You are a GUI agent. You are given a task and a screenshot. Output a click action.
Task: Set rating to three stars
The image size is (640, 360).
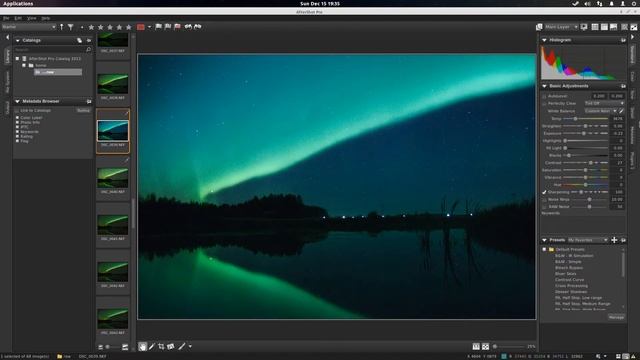pos(110,27)
